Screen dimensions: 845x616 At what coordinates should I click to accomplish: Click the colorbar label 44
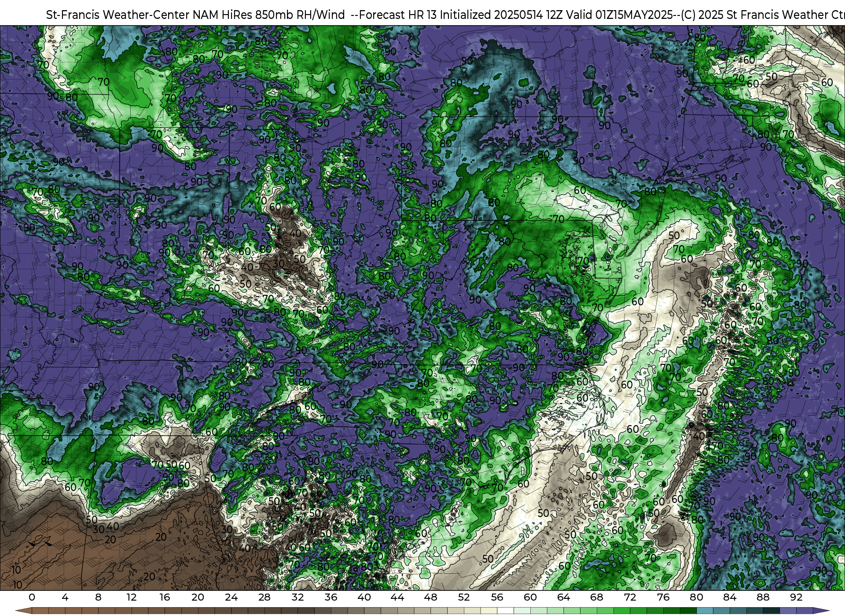point(397,597)
